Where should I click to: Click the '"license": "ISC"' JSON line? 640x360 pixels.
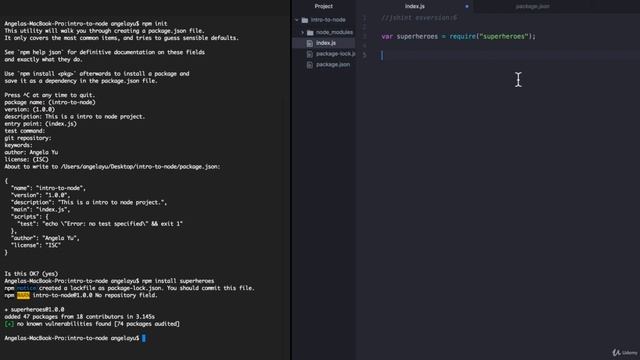(x=36, y=245)
